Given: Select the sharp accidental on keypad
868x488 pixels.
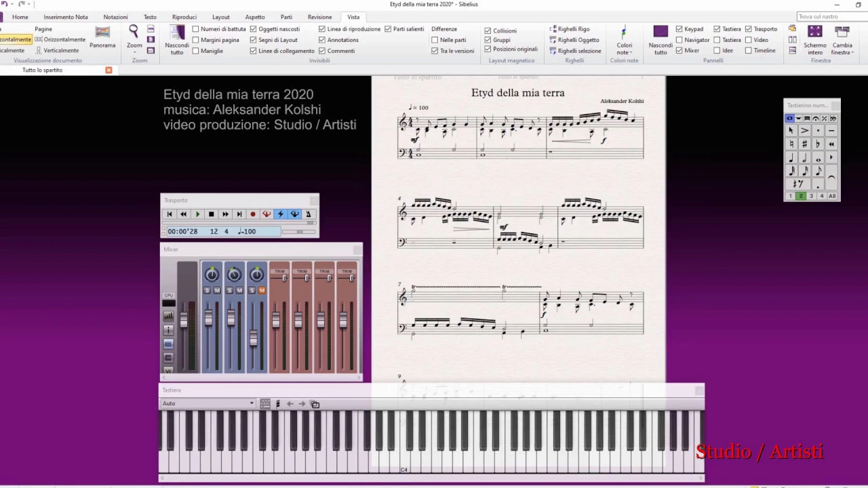Looking at the screenshot, I should point(804,144).
